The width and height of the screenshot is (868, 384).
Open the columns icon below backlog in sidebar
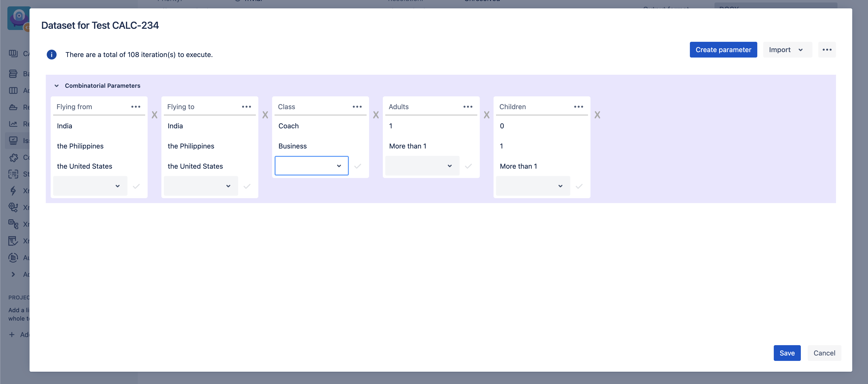click(x=13, y=90)
